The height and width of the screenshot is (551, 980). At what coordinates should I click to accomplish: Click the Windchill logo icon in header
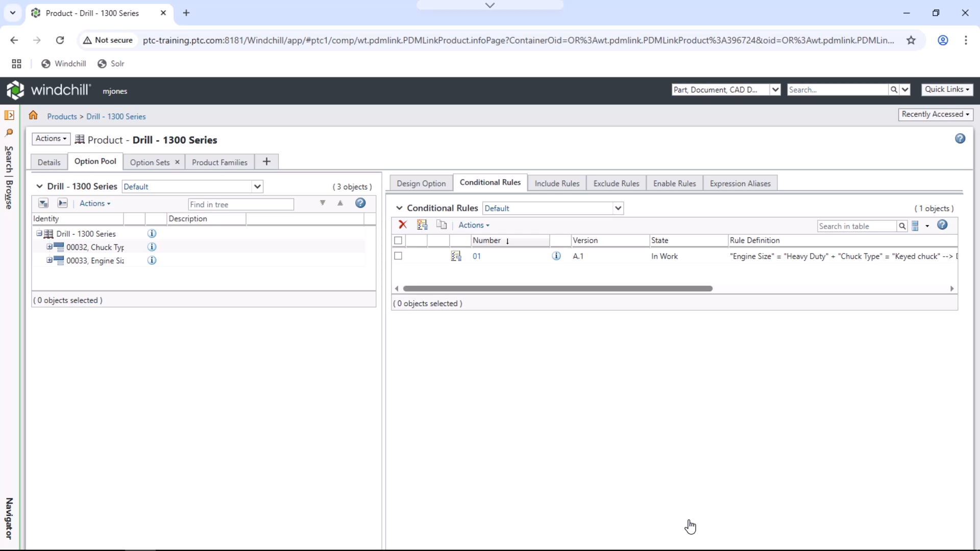pos(15,90)
